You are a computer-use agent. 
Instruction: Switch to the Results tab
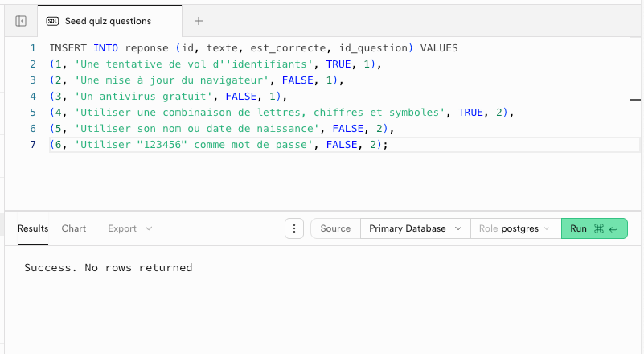tap(33, 228)
